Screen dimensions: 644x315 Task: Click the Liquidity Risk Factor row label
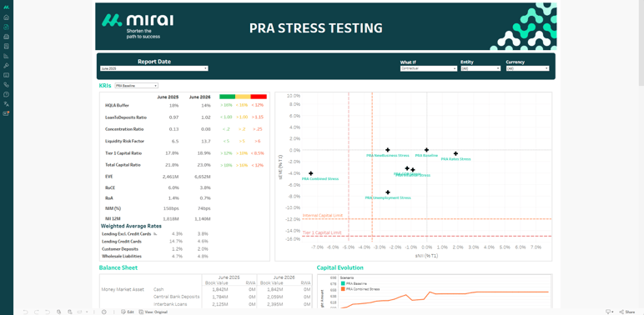pos(124,141)
